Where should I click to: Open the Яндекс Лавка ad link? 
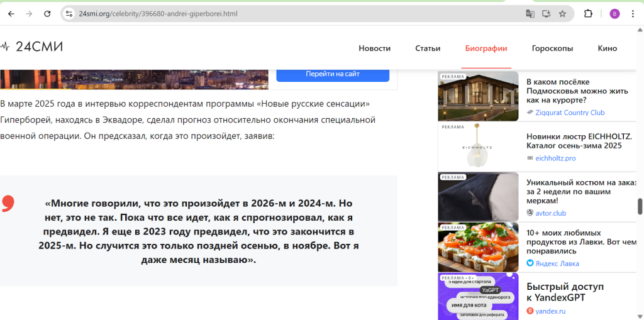pos(557,263)
